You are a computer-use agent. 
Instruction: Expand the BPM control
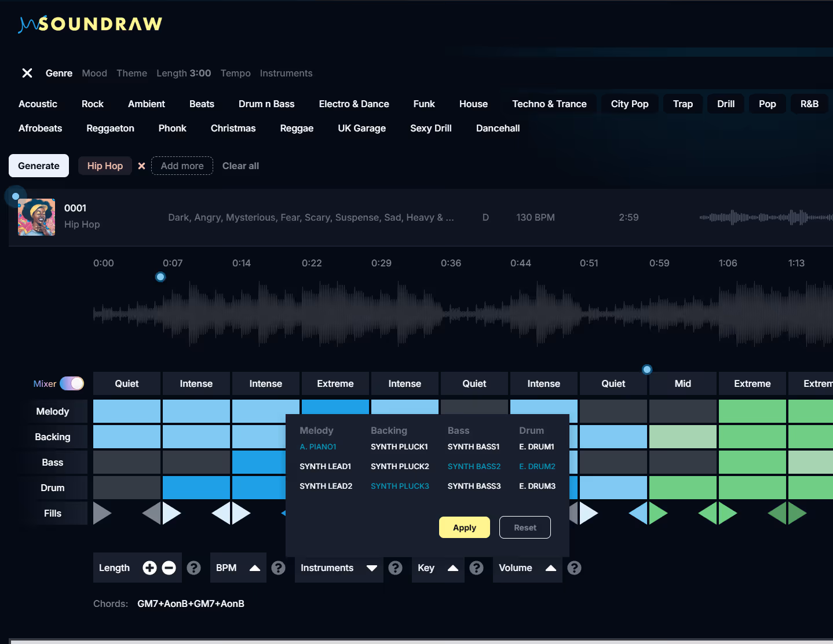pyautogui.click(x=254, y=568)
